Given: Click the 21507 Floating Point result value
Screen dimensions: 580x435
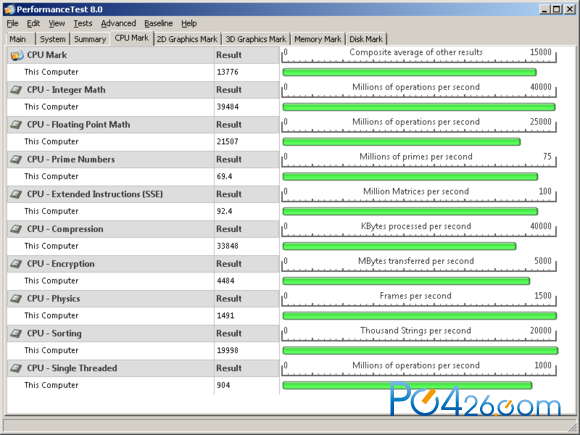Looking at the screenshot, I should click(x=227, y=142).
